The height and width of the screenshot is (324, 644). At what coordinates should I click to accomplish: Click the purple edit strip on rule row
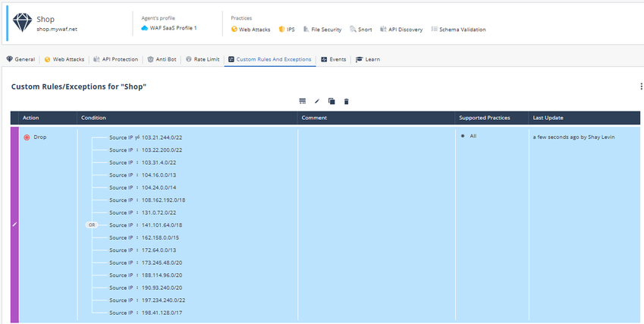14,224
